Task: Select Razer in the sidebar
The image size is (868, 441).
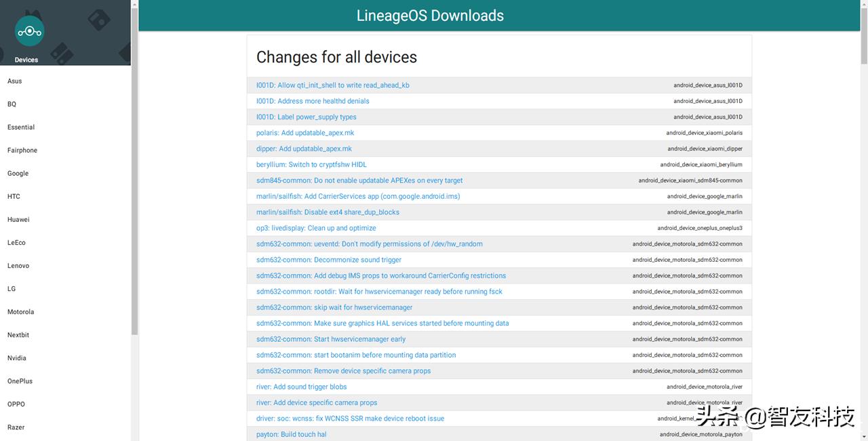Action: (16, 427)
